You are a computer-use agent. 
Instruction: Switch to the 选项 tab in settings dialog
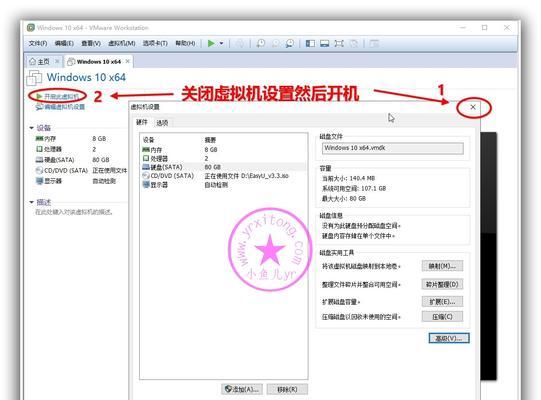[x=162, y=123]
